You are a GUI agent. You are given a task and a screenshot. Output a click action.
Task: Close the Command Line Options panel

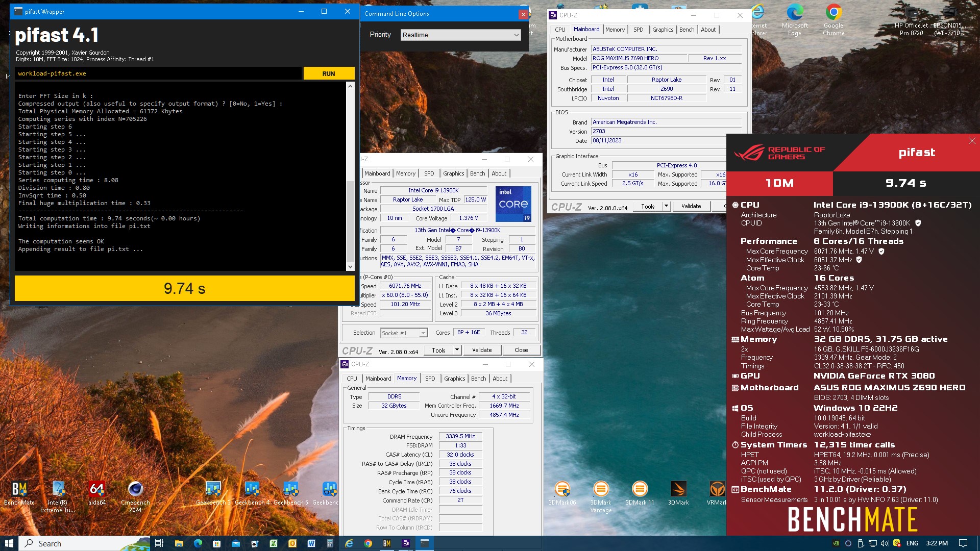tap(523, 14)
